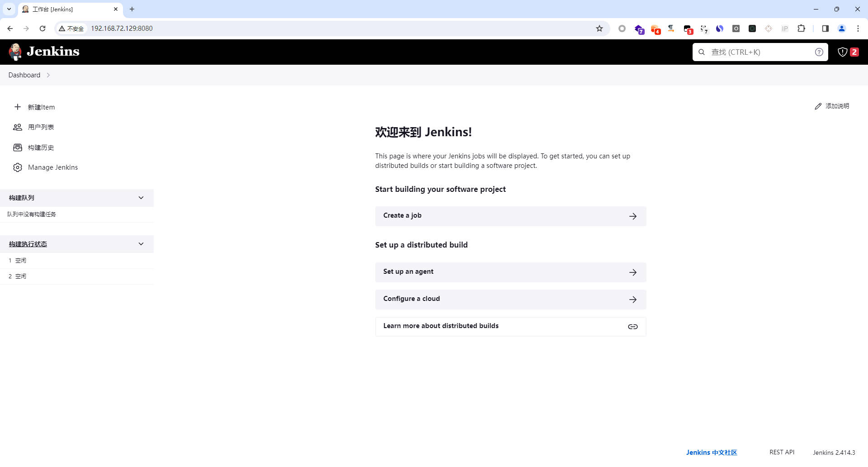Open the Chrome three-dot menu
This screenshot has width=868, height=467.
[x=858, y=29]
